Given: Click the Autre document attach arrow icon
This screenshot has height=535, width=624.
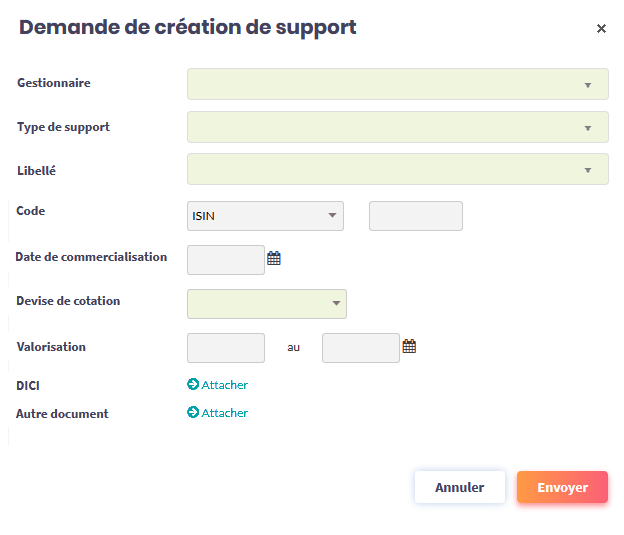Looking at the screenshot, I should (x=193, y=413).
